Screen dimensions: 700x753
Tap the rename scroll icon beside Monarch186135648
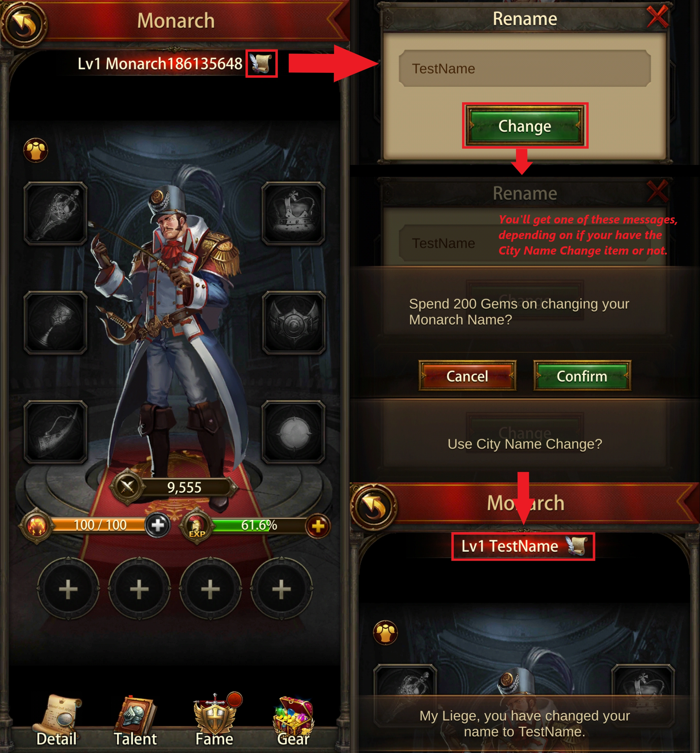click(261, 63)
